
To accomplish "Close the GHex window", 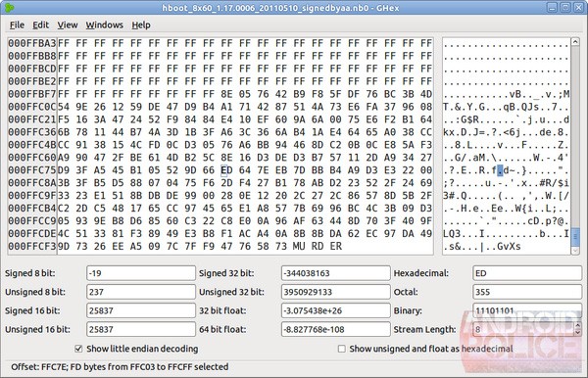I will tap(578, 7).
